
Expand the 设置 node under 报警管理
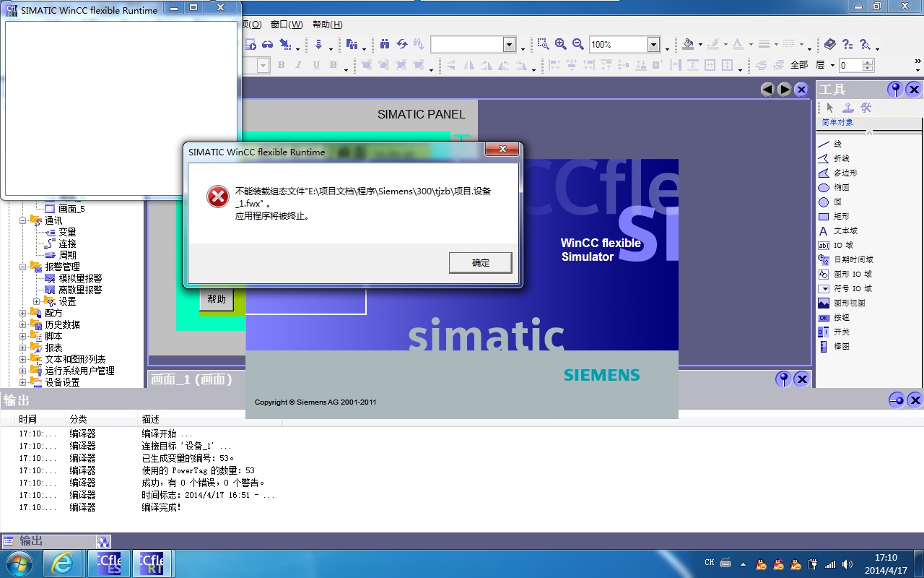point(37,301)
